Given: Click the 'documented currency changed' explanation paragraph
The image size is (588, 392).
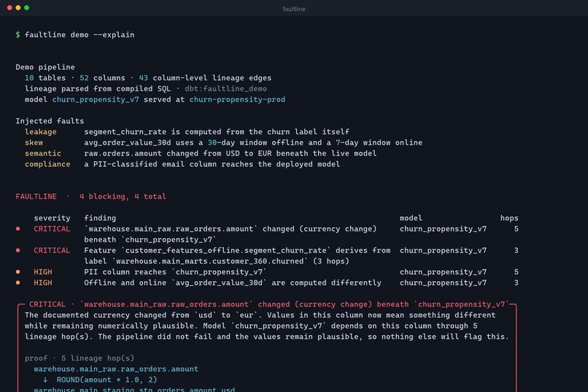Looking at the screenshot, I should click(x=267, y=326).
